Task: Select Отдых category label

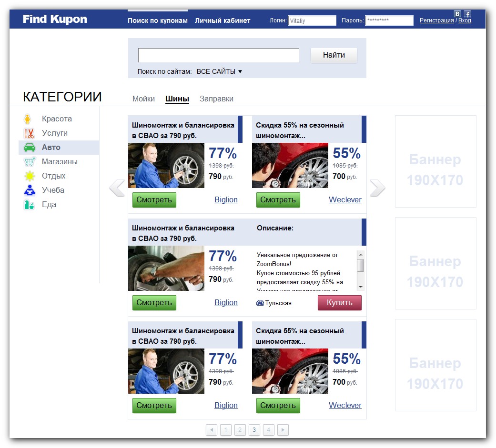Action: coord(54,176)
